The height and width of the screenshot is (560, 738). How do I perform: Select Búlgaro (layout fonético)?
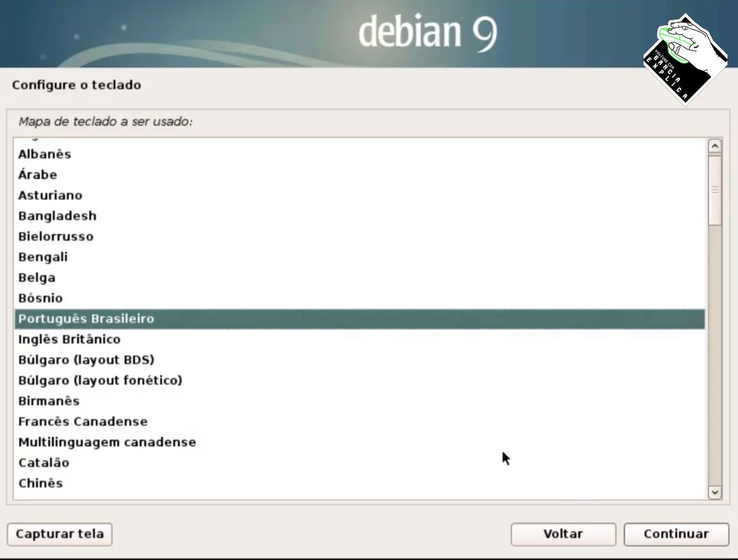point(360,381)
